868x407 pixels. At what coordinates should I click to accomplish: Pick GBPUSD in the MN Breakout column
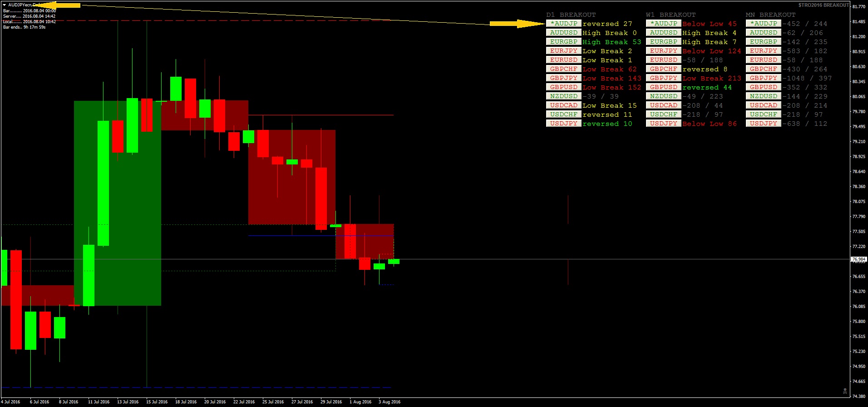pos(763,87)
